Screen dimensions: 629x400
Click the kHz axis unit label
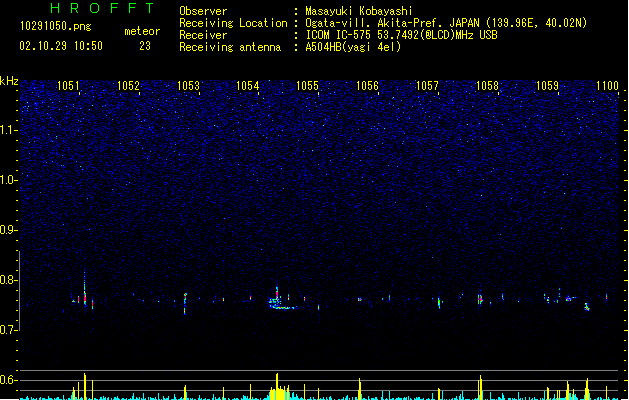(x=9, y=81)
